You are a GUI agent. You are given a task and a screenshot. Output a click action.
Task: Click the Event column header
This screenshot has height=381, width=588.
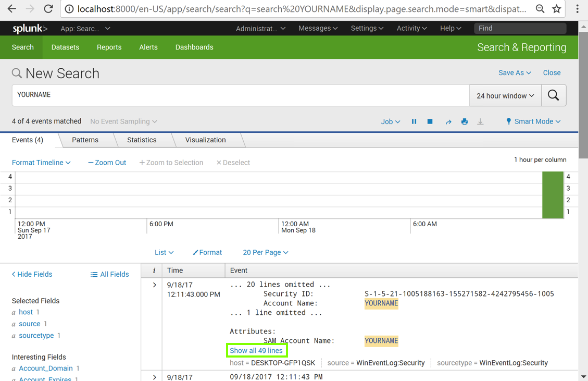click(239, 271)
